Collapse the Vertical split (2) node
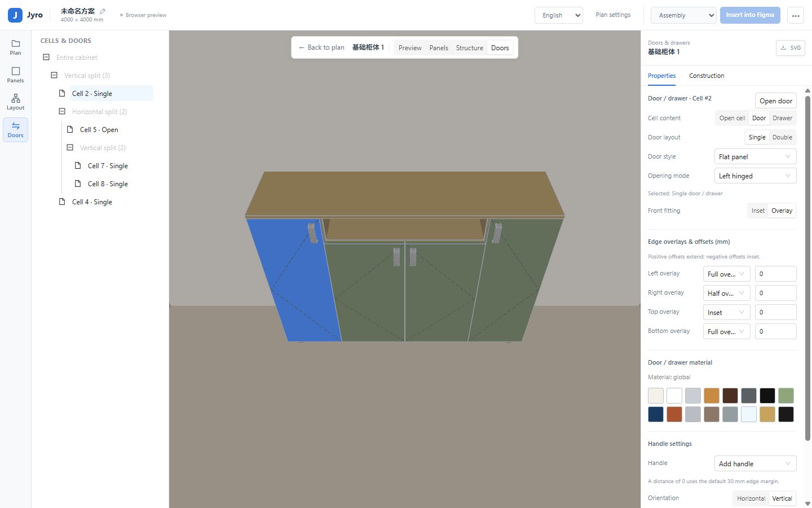This screenshot has width=812, height=508. point(70,148)
